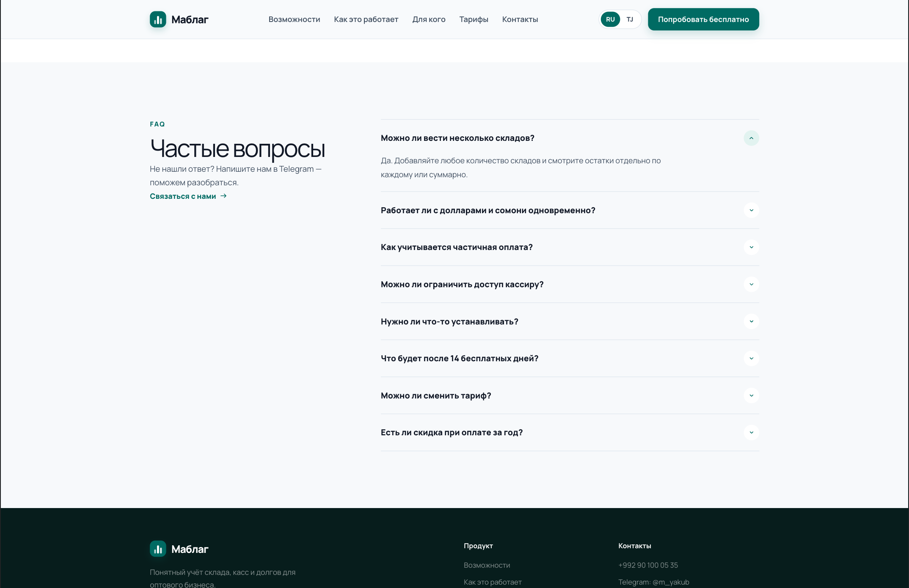Click the Маблаг logo icon in the footer
The image size is (909, 588).
(x=158, y=549)
